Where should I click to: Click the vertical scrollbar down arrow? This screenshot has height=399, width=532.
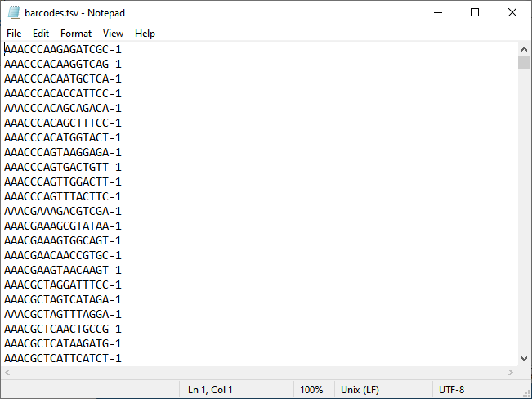pyautogui.click(x=524, y=359)
